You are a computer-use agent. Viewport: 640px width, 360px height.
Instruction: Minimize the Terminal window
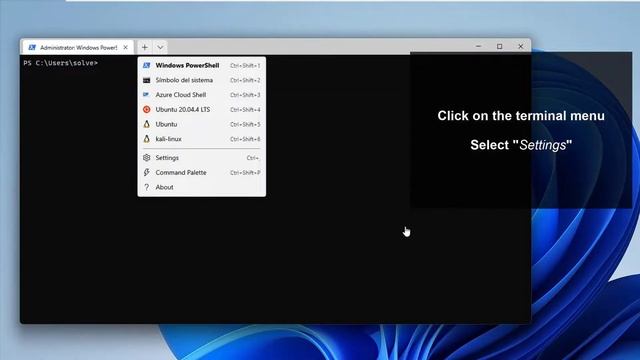pyautogui.click(x=478, y=47)
